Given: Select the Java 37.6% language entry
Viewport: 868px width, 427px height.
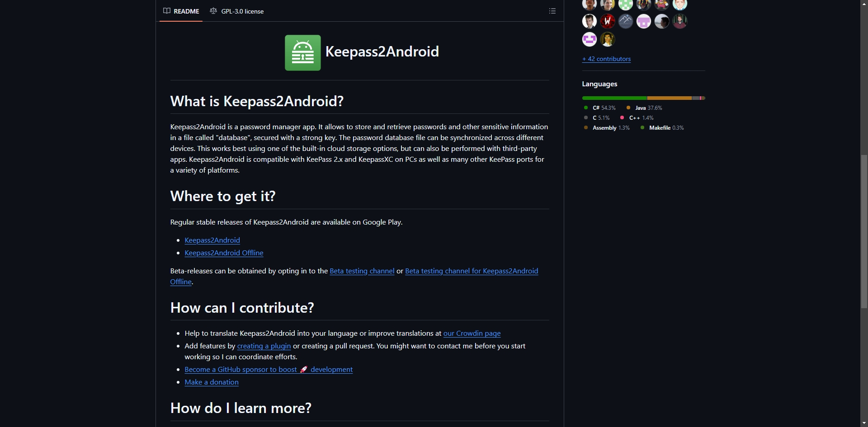Looking at the screenshot, I should click(x=644, y=108).
